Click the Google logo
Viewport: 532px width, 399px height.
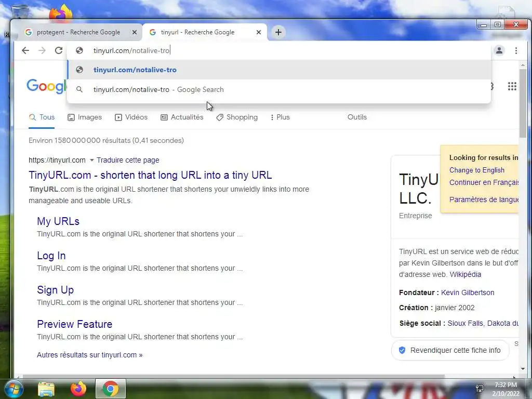tap(47, 86)
